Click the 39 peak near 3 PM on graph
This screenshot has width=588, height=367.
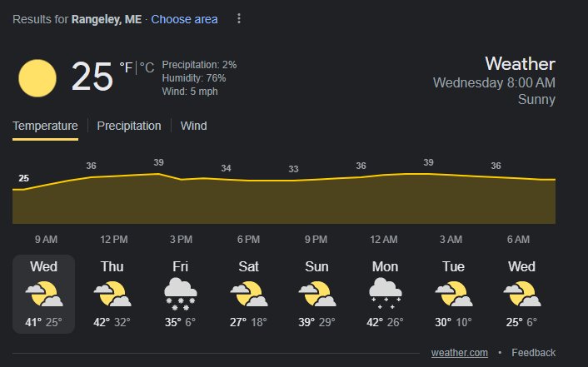click(158, 162)
